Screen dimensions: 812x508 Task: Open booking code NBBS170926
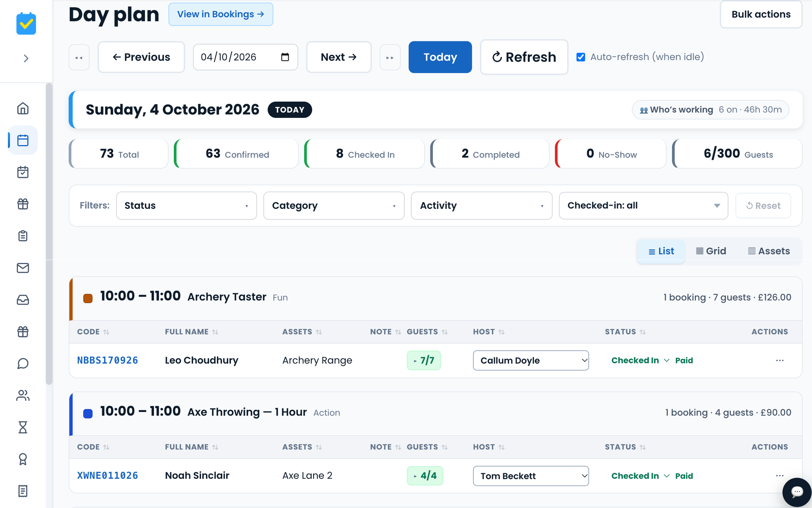[108, 360]
